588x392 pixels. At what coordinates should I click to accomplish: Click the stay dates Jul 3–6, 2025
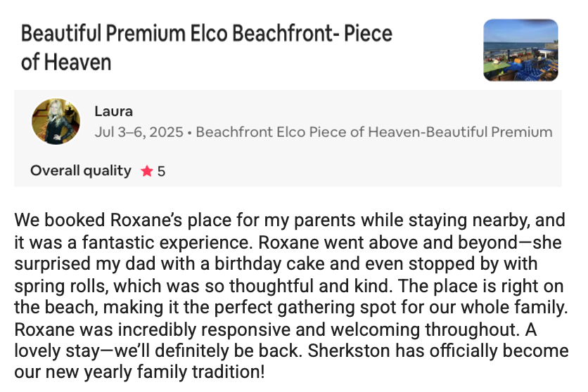click(x=139, y=132)
